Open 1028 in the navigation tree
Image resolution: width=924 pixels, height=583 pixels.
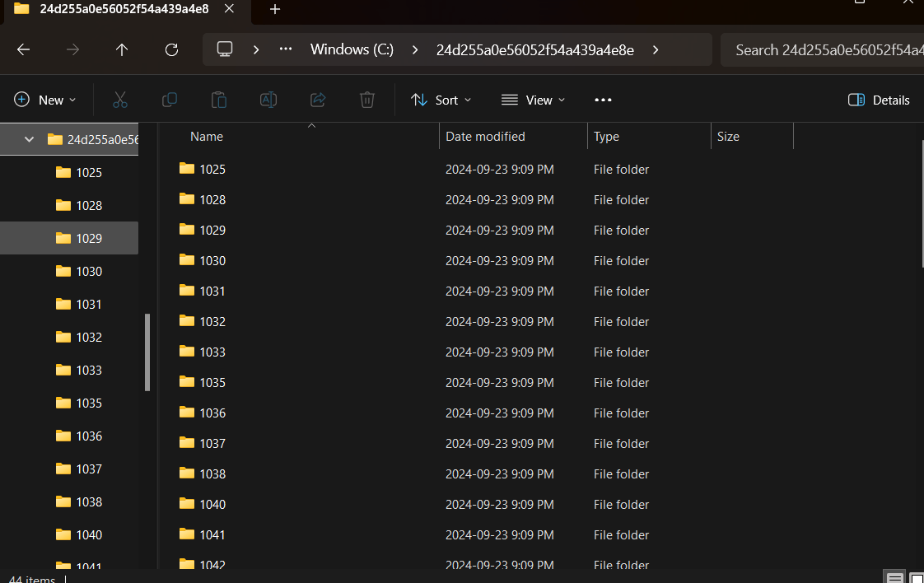tap(69, 206)
